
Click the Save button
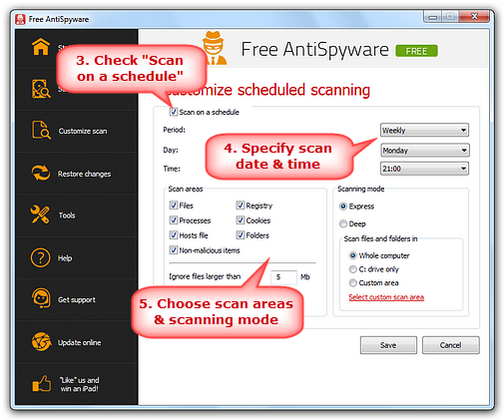click(388, 345)
